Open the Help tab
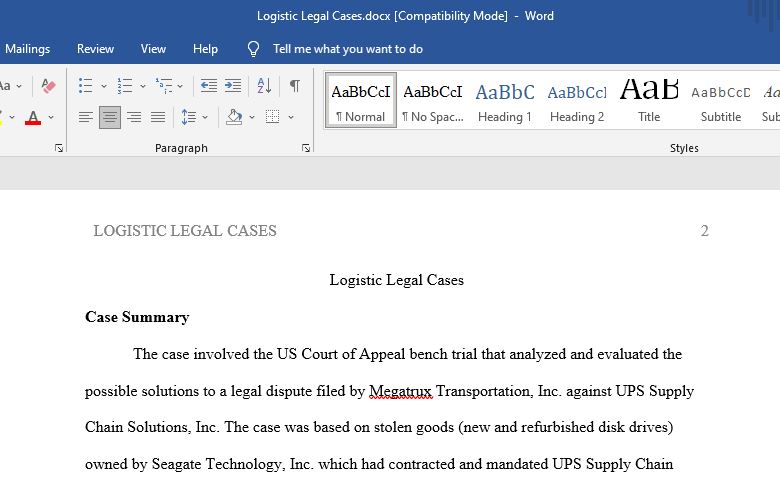The height and width of the screenshot is (478, 780). tap(205, 49)
